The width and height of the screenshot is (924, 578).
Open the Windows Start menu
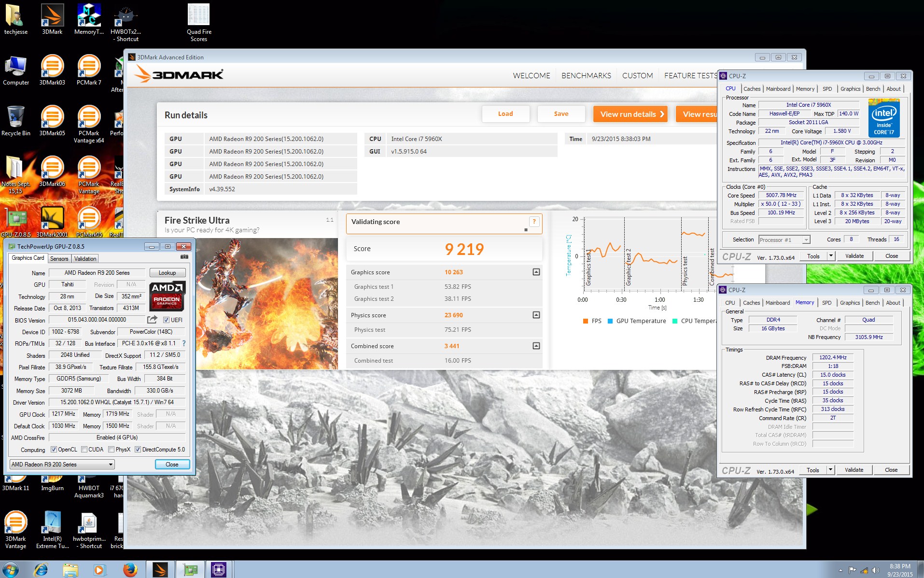(11, 570)
